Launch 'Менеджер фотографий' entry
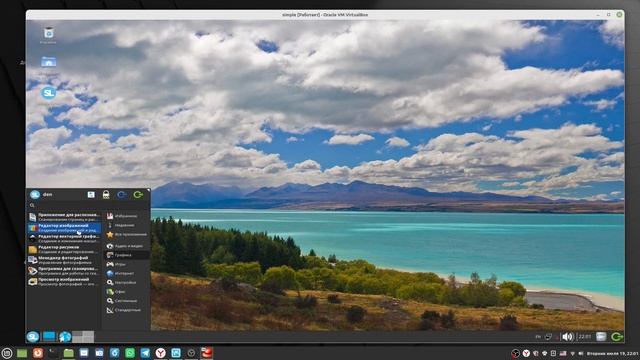The width and height of the screenshot is (640, 360). coord(64,260)
